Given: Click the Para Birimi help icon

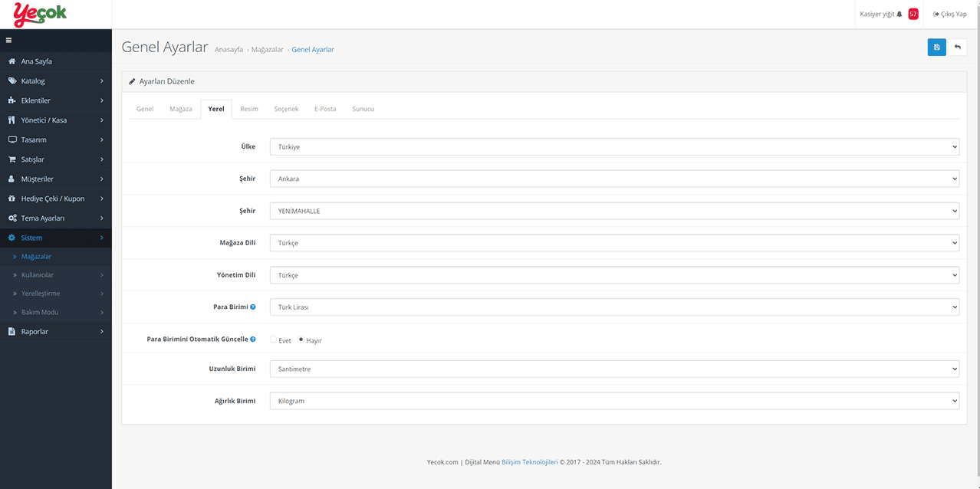Looking at the screenshot, I should click(x=253, y=307).
